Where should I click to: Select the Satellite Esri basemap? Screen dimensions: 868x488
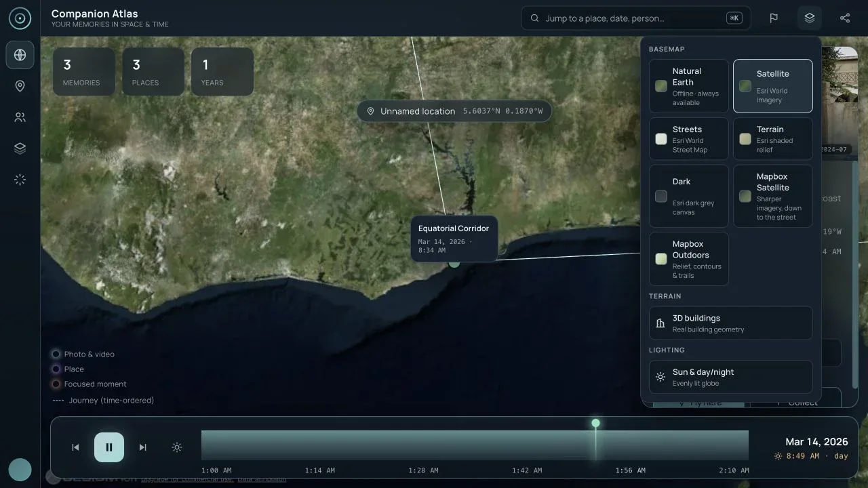773,86
